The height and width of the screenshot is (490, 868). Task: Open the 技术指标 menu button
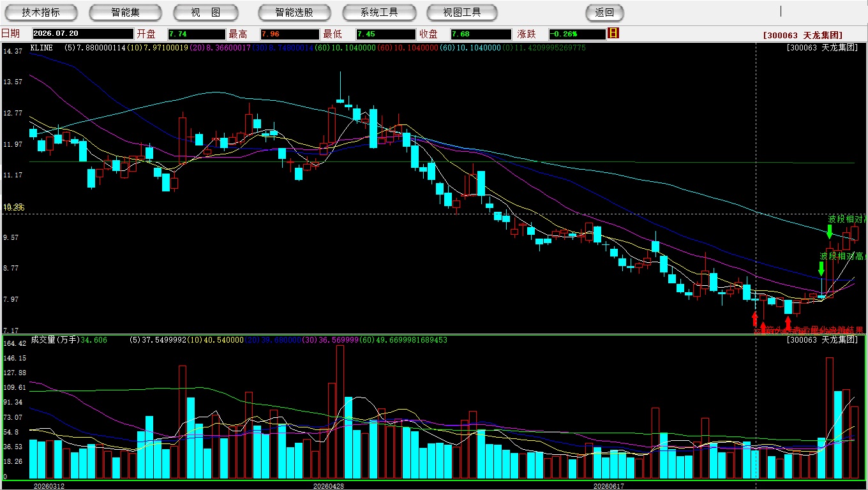[x=41, y=12]
